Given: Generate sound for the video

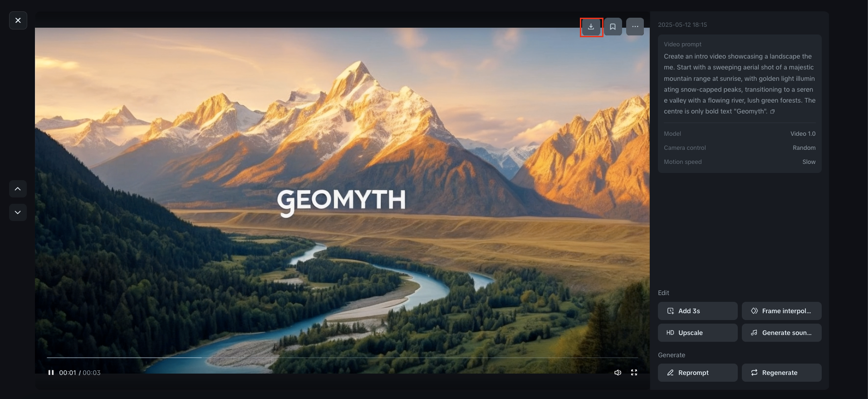Looking at the screenshot, I should coord(782,333).
